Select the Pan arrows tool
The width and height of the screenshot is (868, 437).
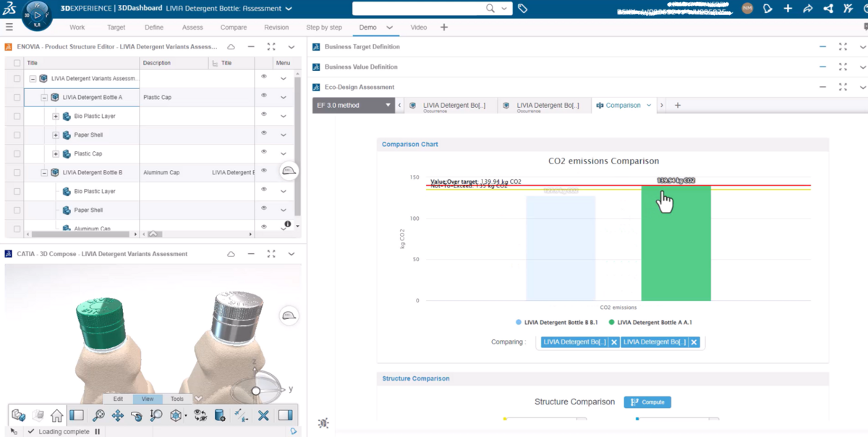coord(118,415)
